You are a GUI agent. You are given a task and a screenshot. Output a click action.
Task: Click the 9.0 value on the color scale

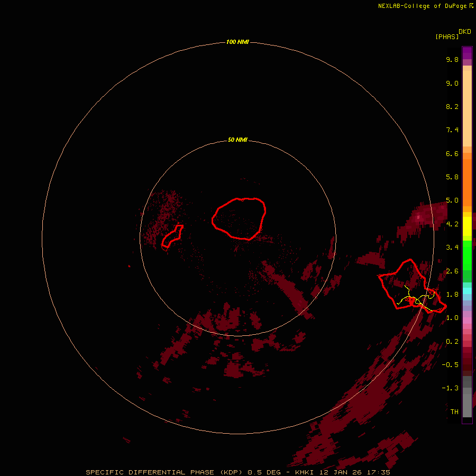pos(452,83)
